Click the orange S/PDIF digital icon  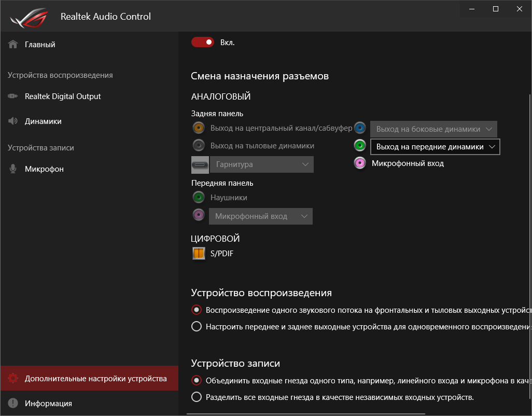click(199, 254)
